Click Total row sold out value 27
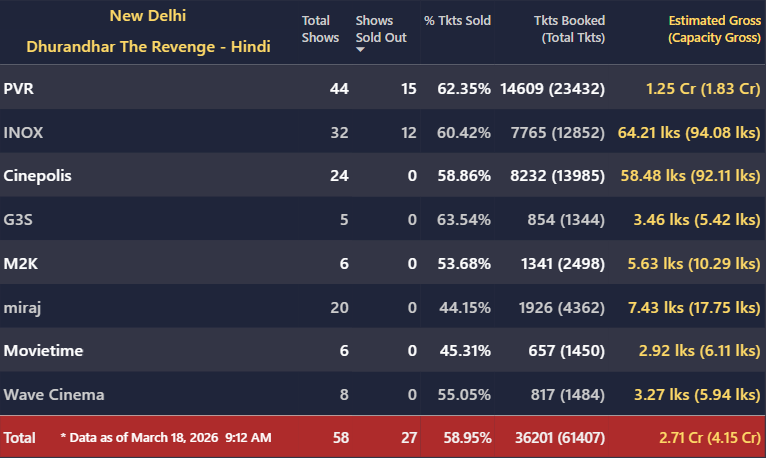This screenshot has height=458, width=766. (x=409, y=437)
